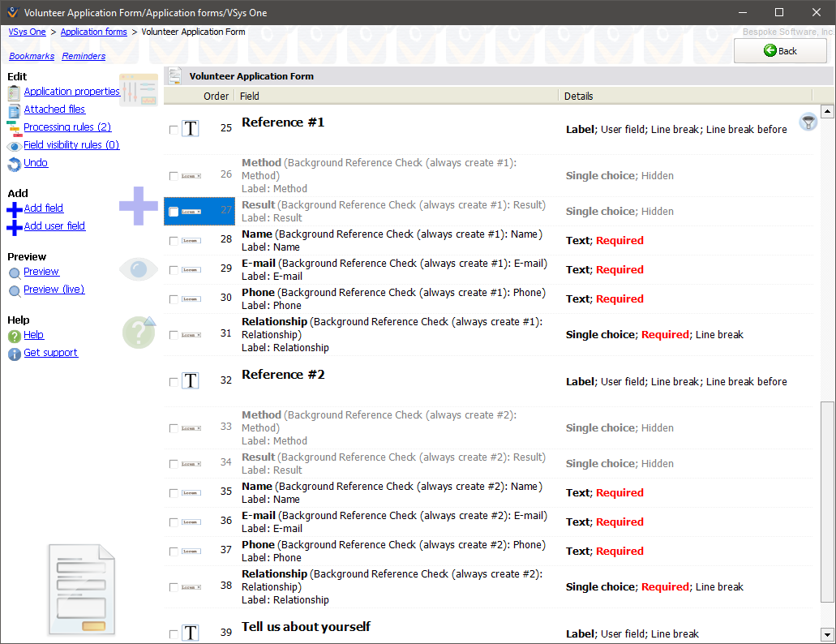Click the Attached files icon
The height and width of the screenshot is (644, 836).
(14, 110)
